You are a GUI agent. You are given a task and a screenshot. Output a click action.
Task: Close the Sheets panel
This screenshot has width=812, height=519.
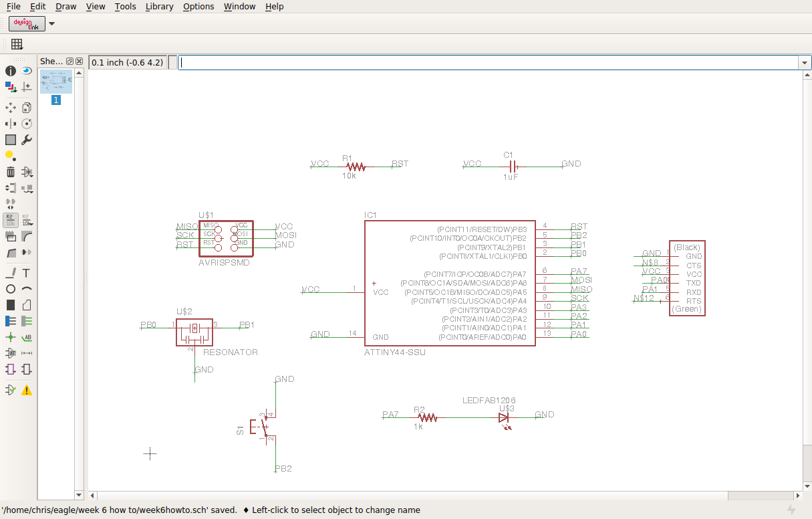79,61
